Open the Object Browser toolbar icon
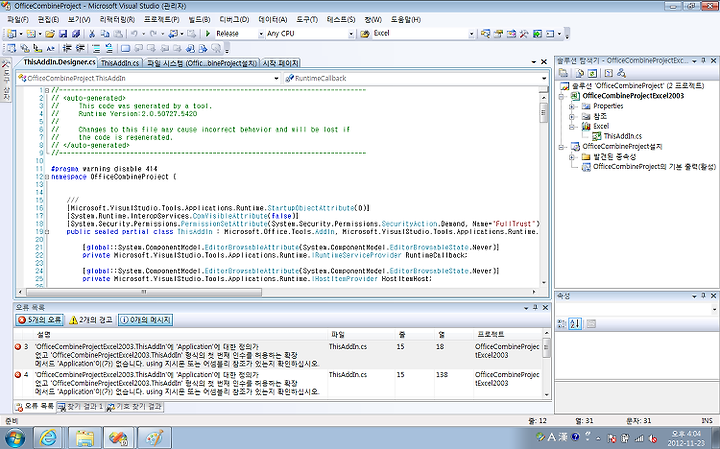Viewport: 720px width, 449px height. pyautogui.click(x=511, y=34)
